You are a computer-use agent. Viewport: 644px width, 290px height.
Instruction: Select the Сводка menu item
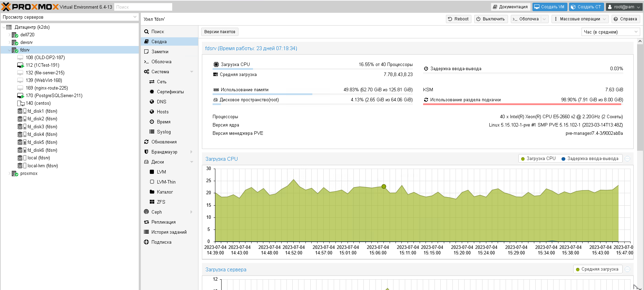pos(169,42)
